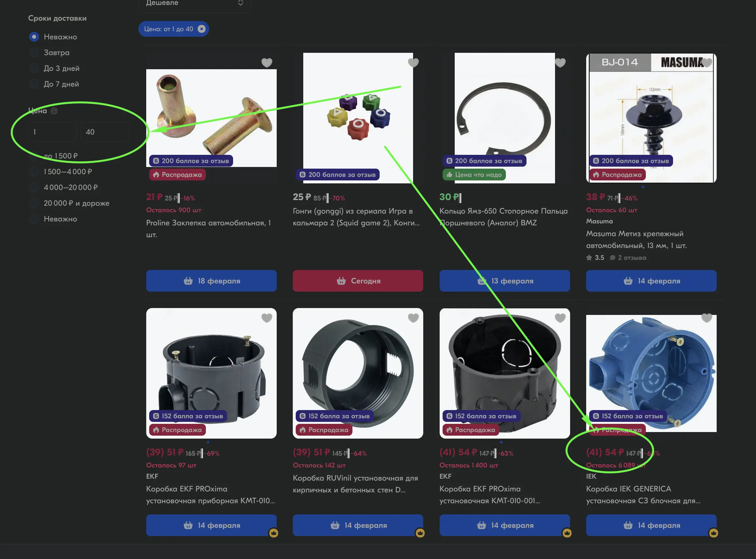Open the Коробка RUVinil product image
The width and height of the screenshot is (756, 559).
click(x=358, y=373)
